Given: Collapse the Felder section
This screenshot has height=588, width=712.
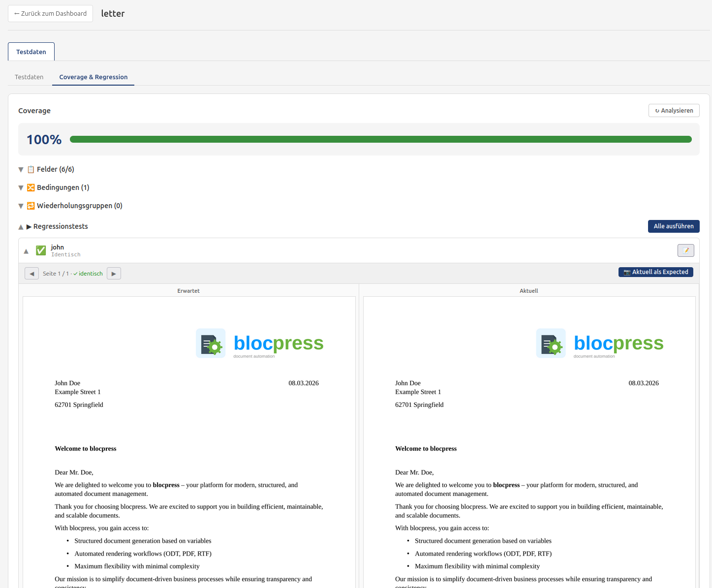Looking at the screenshot, I should [21, 169].
